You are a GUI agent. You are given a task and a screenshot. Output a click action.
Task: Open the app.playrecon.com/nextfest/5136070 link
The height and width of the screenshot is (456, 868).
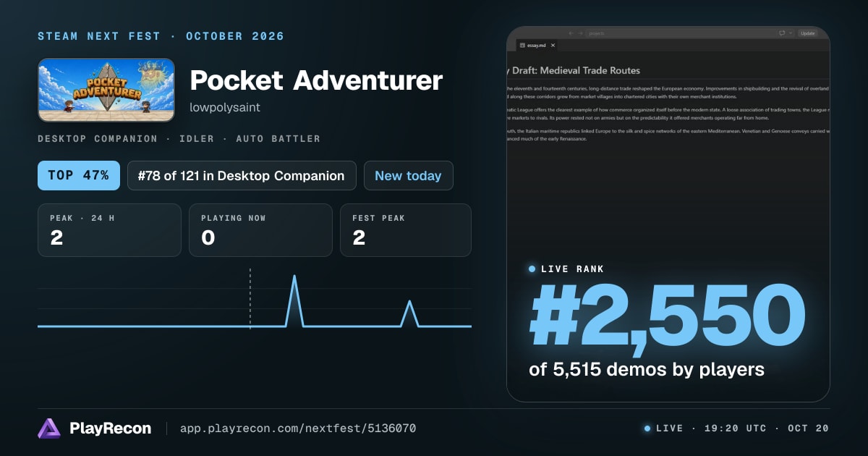click(298, 428)
